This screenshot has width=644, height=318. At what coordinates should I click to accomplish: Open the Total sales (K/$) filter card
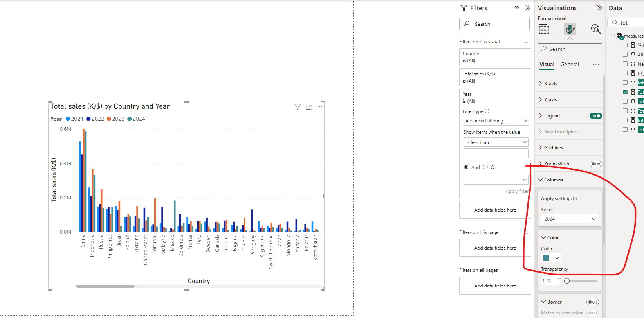pos(495,77)
